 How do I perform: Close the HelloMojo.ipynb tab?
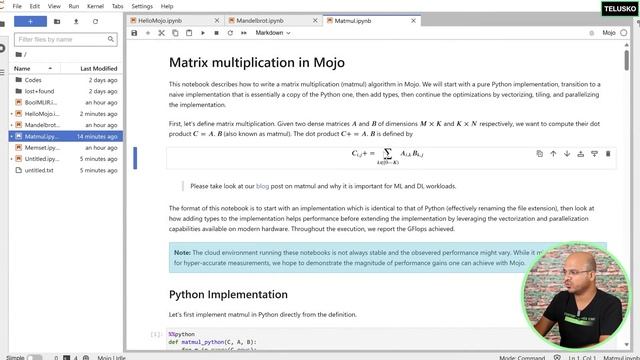coord(217,20)
